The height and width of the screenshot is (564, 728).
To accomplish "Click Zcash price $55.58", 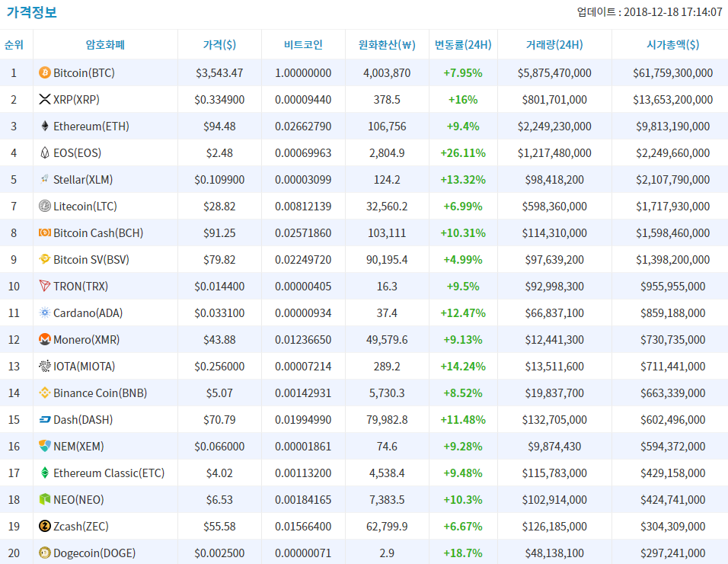I will click(219, 527).
